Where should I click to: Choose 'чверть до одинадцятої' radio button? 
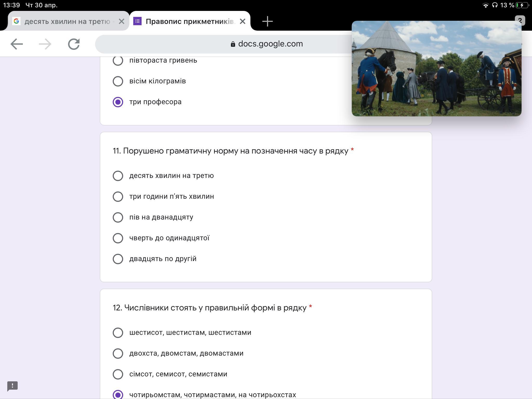coord(118,238)
